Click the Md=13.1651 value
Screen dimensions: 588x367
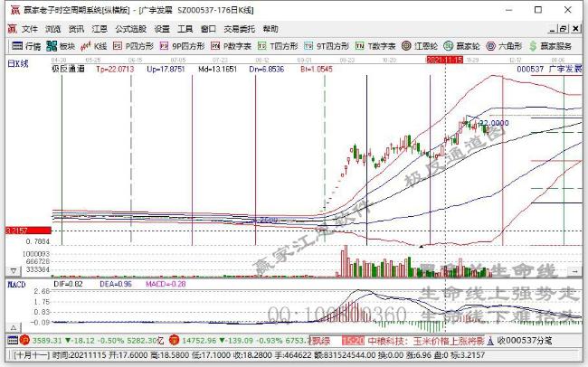tap(217, 69)
